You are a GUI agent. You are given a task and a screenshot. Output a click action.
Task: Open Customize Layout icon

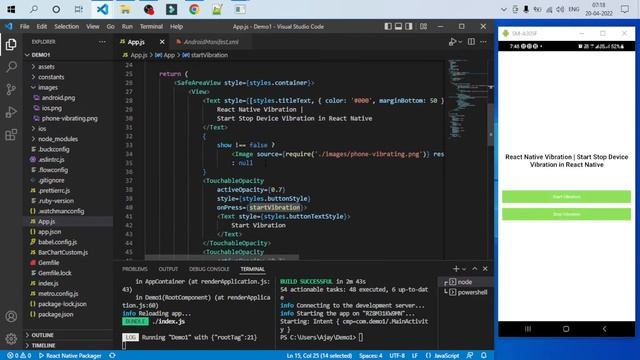tap(423, 27)
